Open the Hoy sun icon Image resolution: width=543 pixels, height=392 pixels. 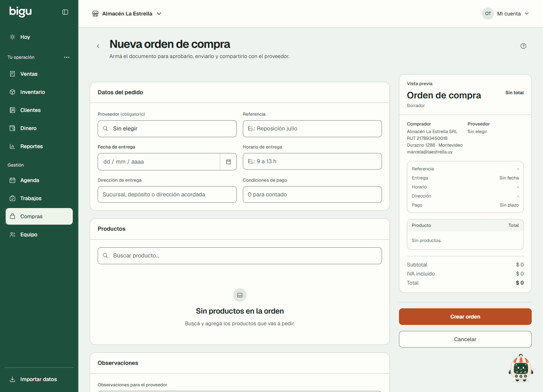(x=12, y=37)
